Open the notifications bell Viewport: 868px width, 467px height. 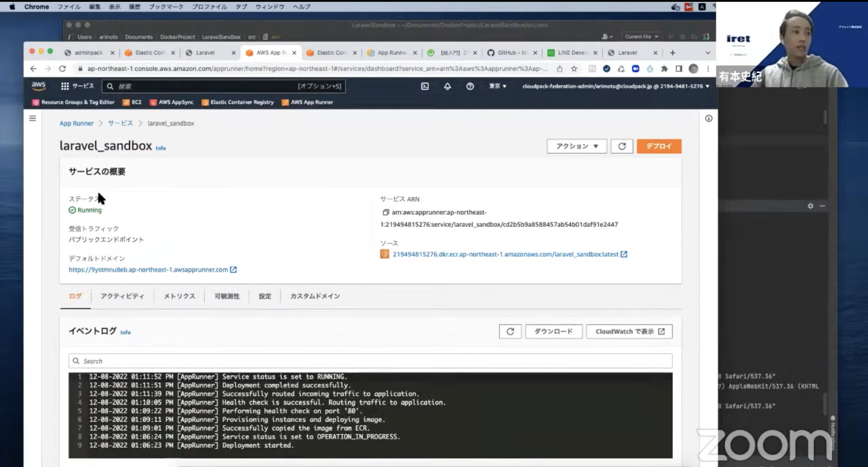tap(447, 86)
